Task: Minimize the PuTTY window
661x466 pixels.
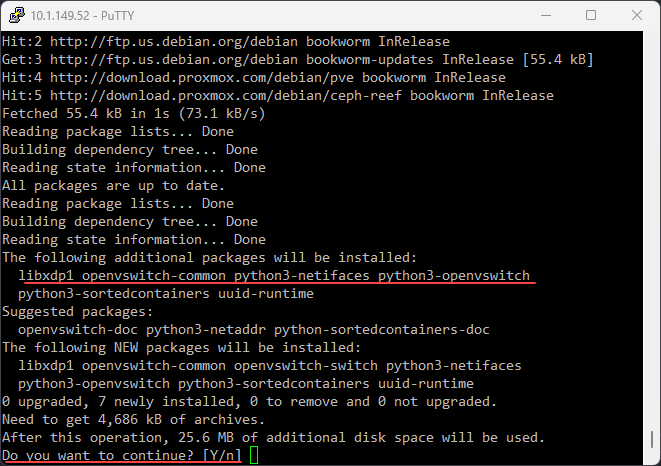Action: (544, 15)
